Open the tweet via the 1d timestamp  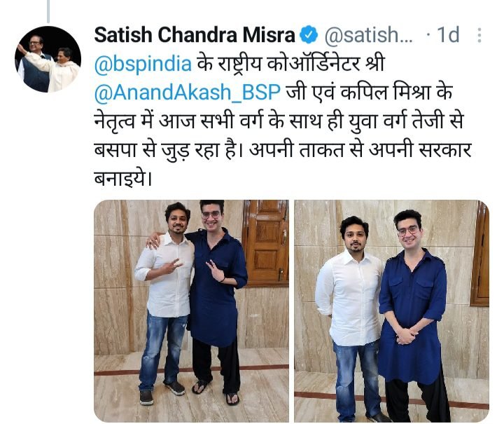[448, 35]
